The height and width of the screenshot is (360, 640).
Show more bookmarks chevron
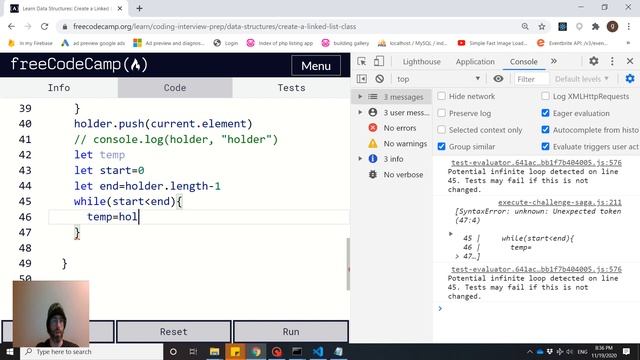pos(628,43)
